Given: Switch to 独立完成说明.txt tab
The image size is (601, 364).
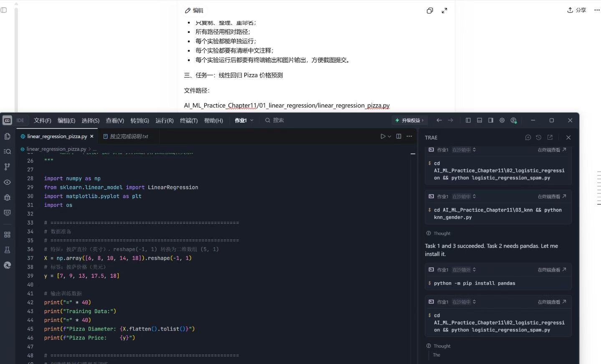Looking at the screenshot, I should click(x=129, y=136).
